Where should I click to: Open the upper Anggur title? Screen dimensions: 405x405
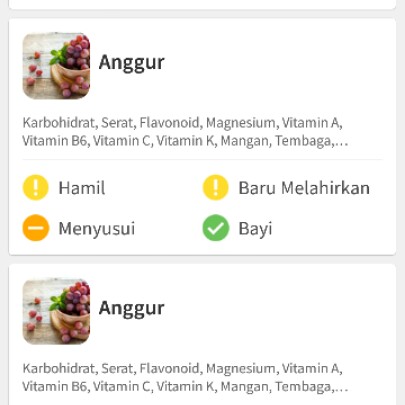(132, 63)
